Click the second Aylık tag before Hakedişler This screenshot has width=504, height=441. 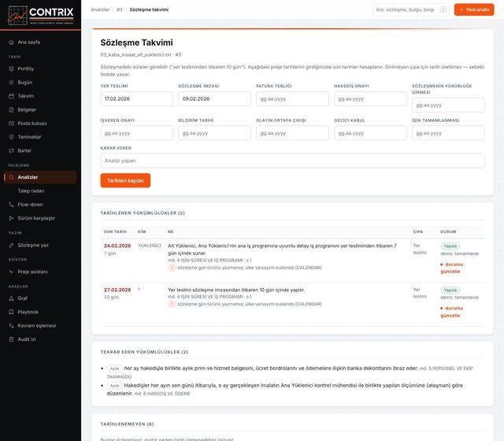[114, 386]
